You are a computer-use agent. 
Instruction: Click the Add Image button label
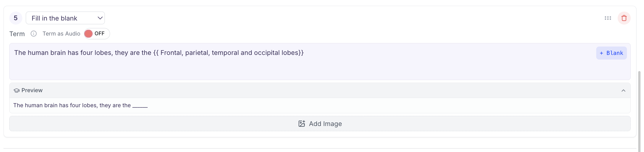coord(325,124)
